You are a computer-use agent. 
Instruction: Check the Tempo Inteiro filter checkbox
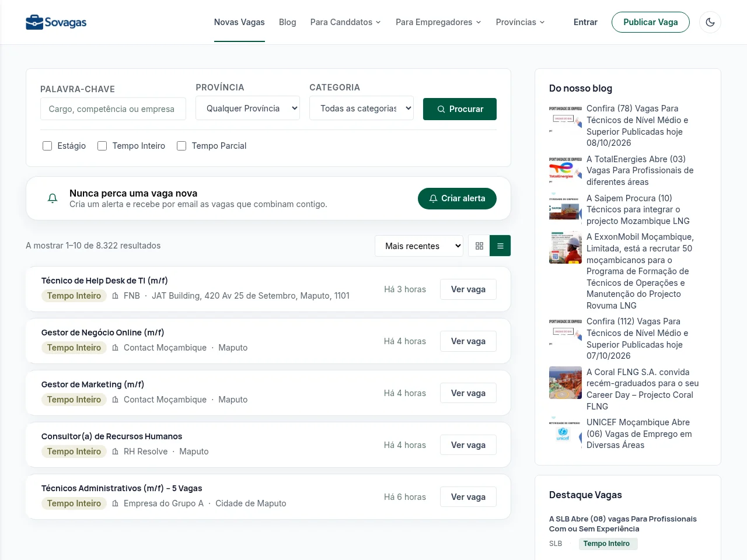[x=102, y=146]
